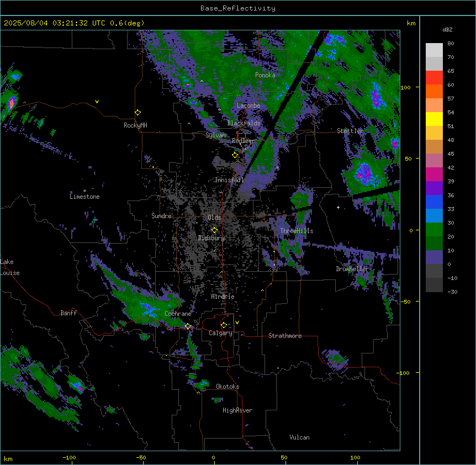Pick the bright yellow 51-54 dBZ legend swatch
The width and height of the screenshot is (476, 465).
pyautogui.click(x=434, y=119)
